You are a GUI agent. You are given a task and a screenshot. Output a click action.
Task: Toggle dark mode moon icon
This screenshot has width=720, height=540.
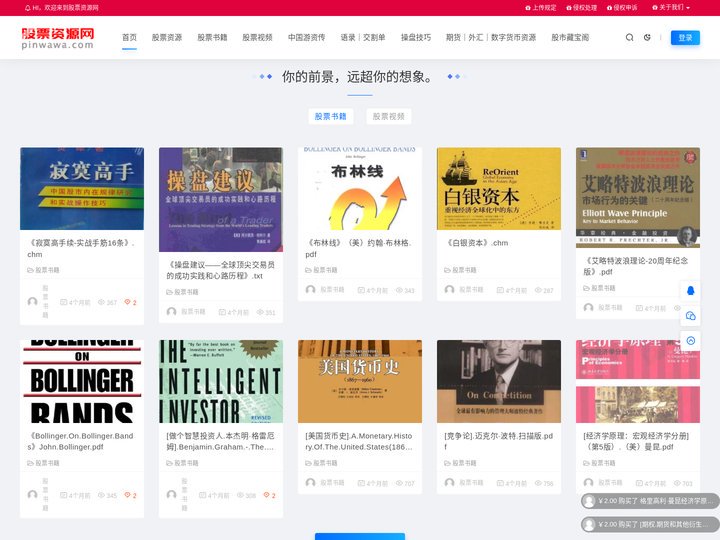pos(647,37)
